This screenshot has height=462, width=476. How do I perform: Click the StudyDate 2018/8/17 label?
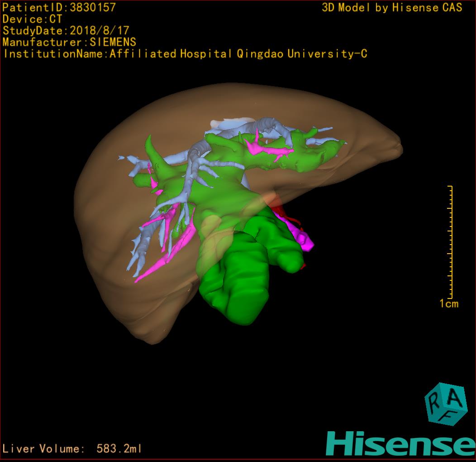pyautogui.click(x=66, y=31)
